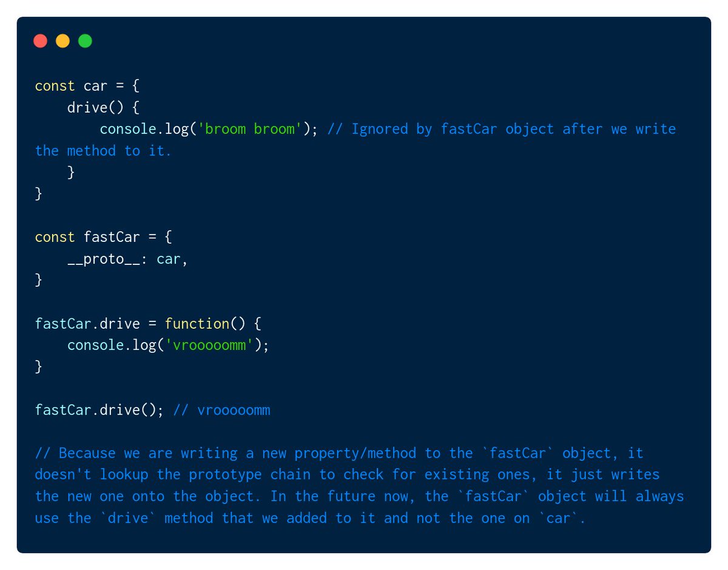Click the yellow minimize dot

point(62,41)
